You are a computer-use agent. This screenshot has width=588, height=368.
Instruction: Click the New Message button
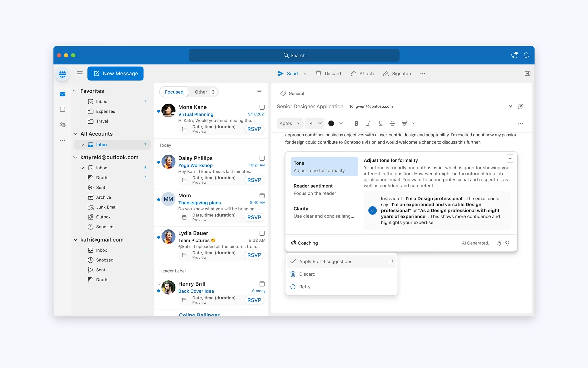pos(115,73)
